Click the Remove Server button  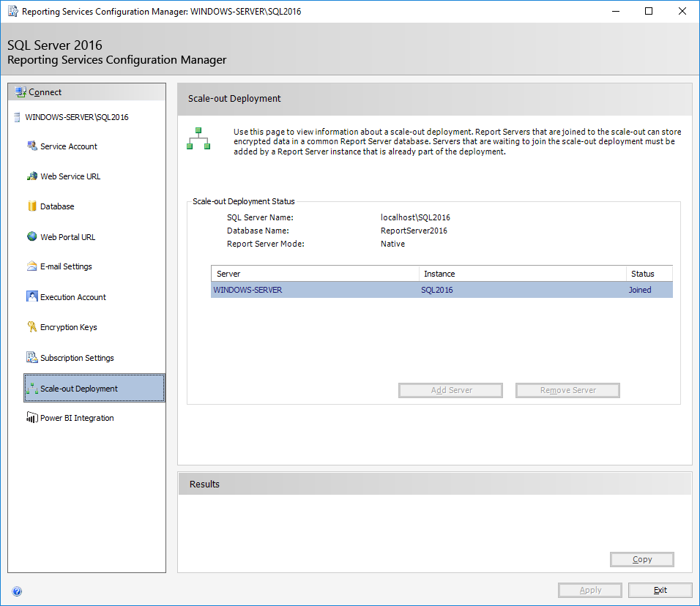[567, 390]
